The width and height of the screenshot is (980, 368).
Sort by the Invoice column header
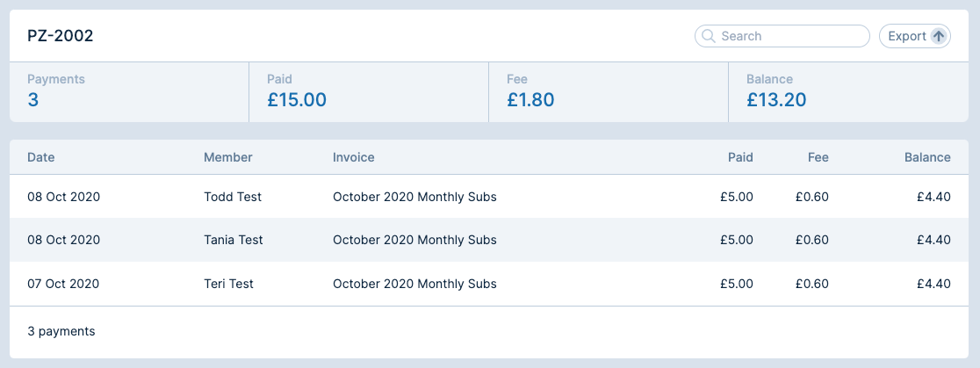click(354, 157)
